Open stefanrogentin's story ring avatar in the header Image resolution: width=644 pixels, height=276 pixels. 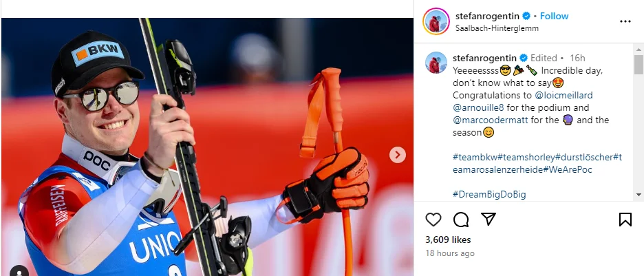pos(436,21)
